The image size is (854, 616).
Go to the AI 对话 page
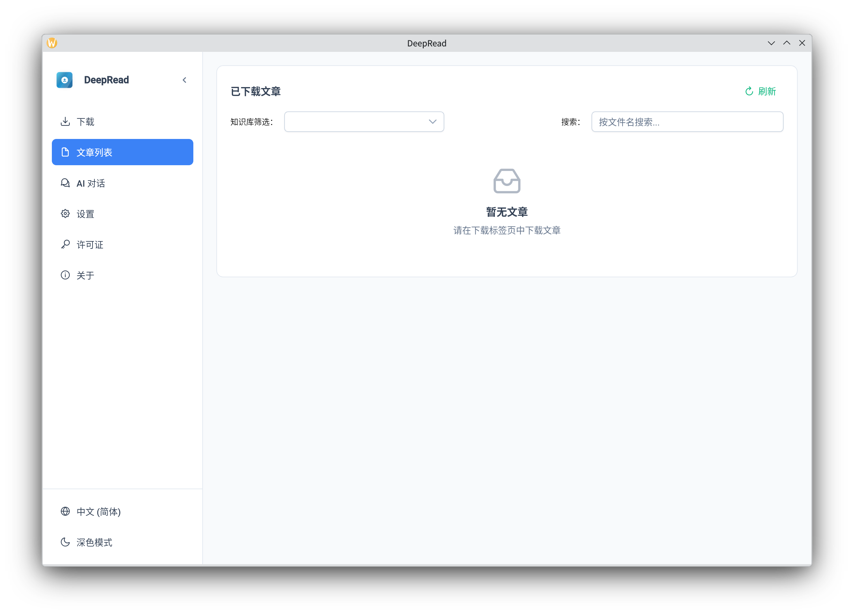click(x=91, y=183)
